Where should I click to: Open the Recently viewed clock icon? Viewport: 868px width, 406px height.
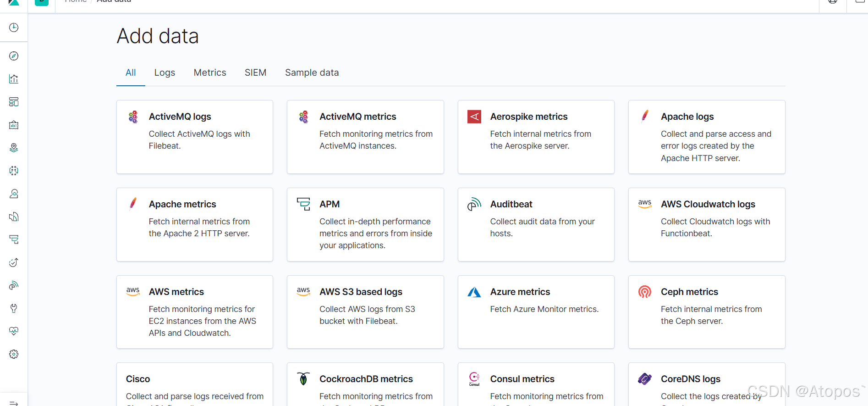tap(14, 28)
